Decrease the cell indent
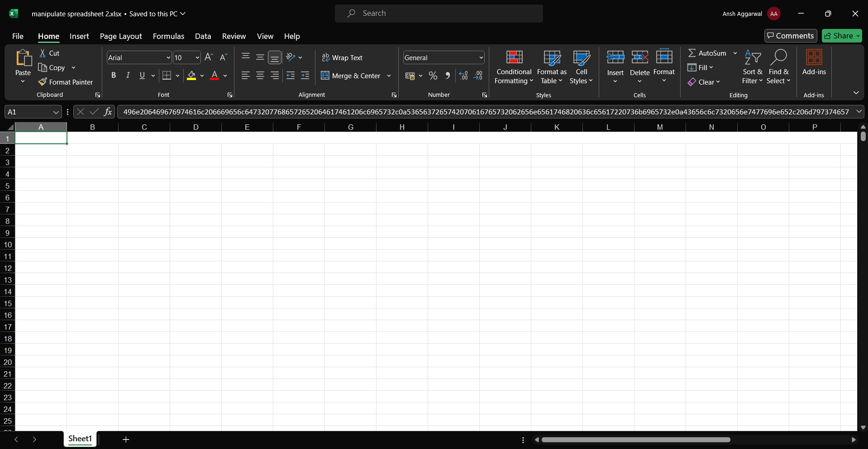The height and width of the screenshot is (449, 868). (x=291, y=76)
